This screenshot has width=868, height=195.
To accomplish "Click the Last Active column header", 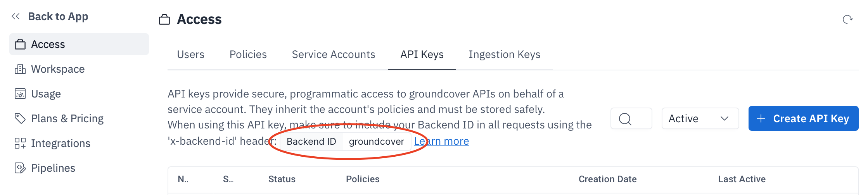I will (x=742, y=179).
